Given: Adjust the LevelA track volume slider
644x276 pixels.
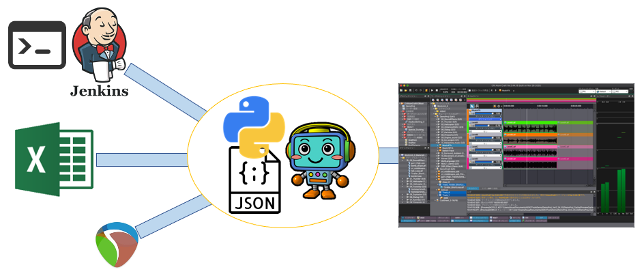Looking at the screenshot, I should (x=484, y=126).
